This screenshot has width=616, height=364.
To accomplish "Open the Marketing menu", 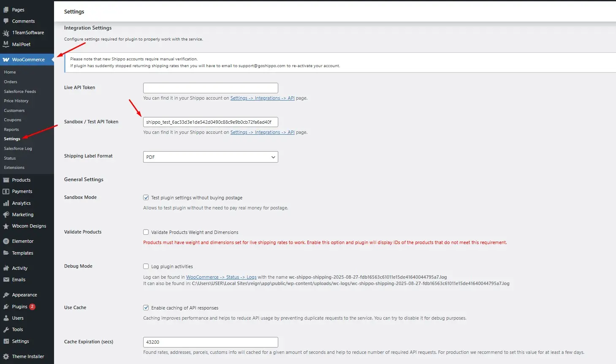I will pos(22,215).
